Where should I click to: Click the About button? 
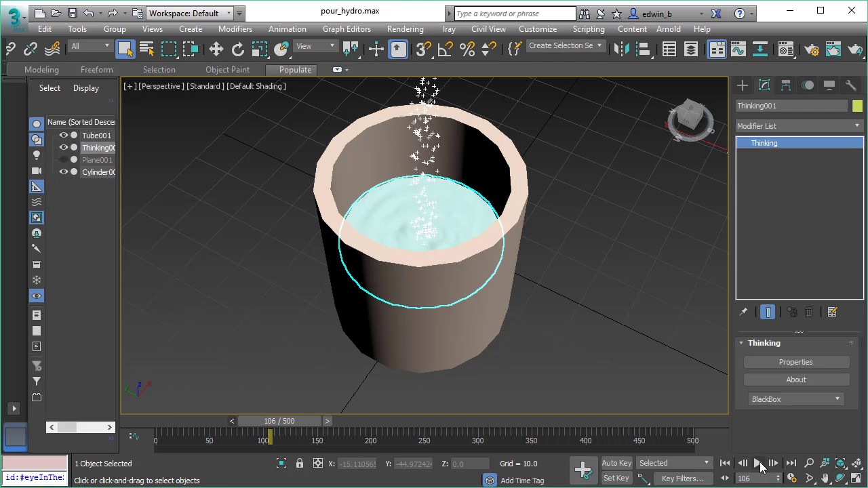(x=795, y=380)
